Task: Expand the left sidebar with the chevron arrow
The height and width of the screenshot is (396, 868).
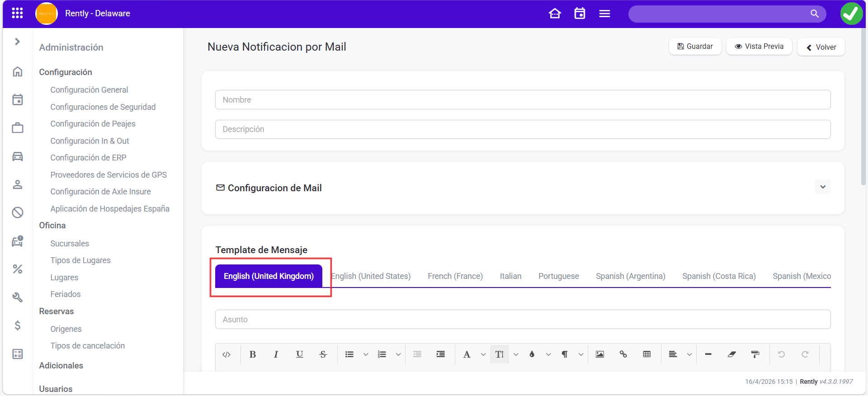Action: [17, 42]
